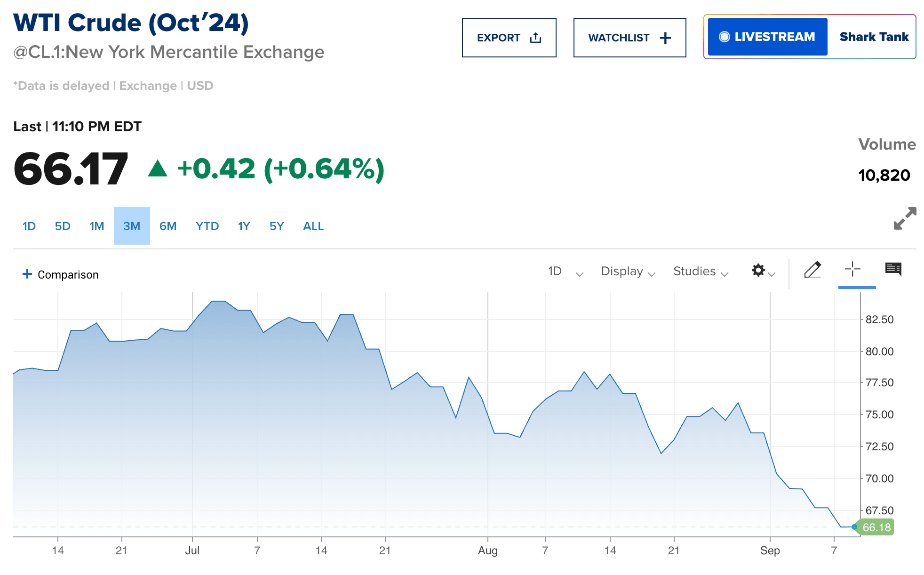Select the YTD time range tab
924x575 pixels.
tap(207, 226)
